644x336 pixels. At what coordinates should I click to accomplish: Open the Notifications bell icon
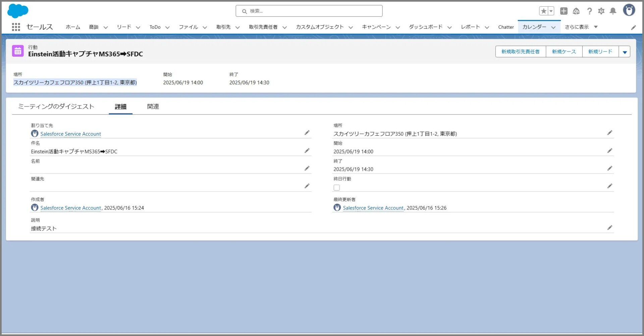613,11
